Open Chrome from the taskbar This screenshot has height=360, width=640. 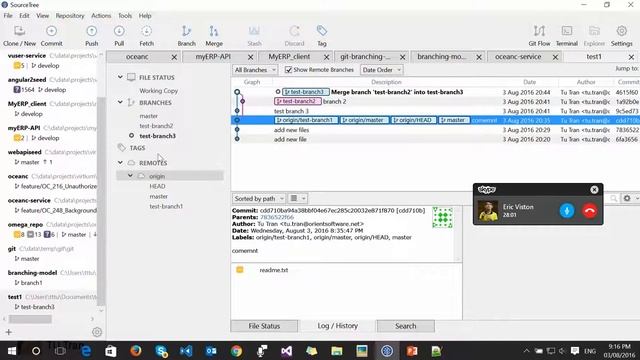tap(236, 351)
